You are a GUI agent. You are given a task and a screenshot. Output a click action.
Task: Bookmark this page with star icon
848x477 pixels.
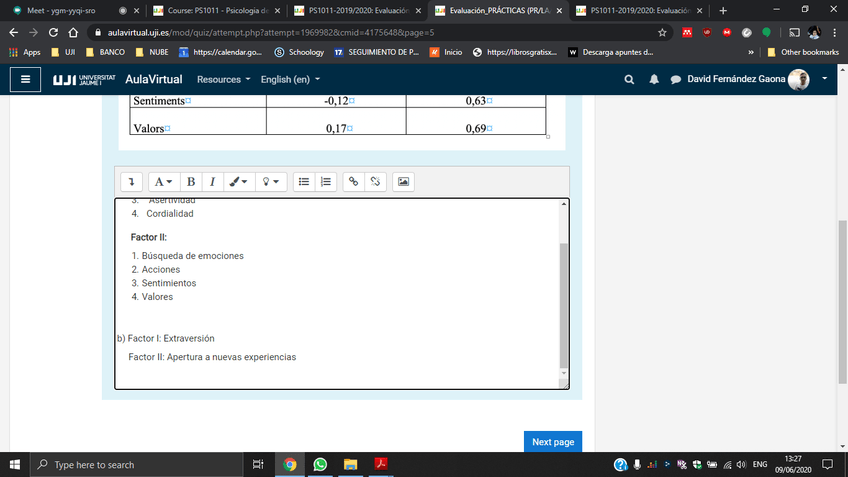pos(662,32)
